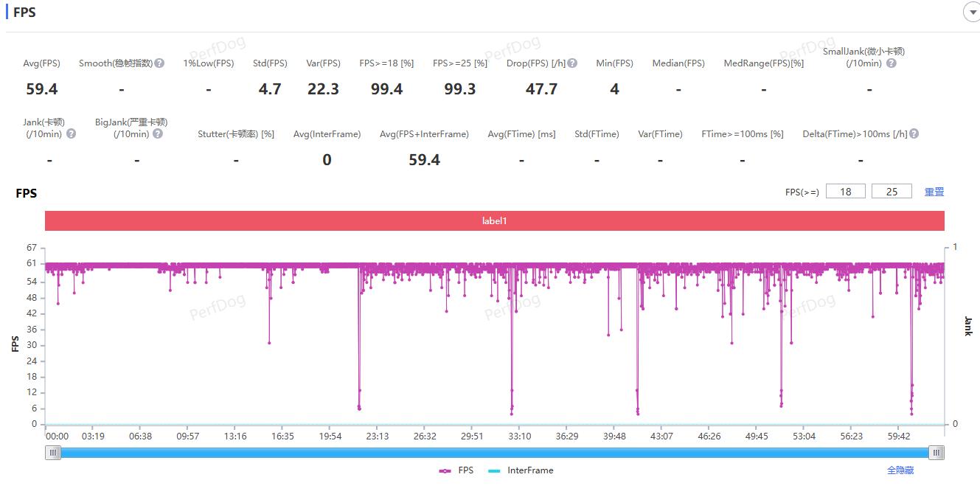Select the FPS>=25 [%] value 99.3
Image resolution: width=980 pixels, height=494 pixels.
[x=460, y=89]
